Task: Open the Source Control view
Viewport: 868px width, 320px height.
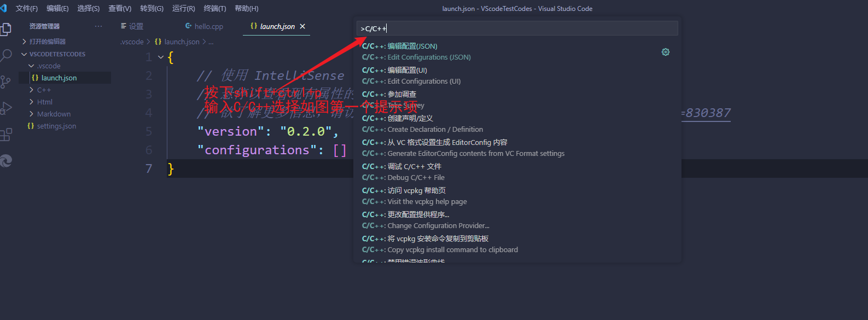Action: tap(6, 82)
